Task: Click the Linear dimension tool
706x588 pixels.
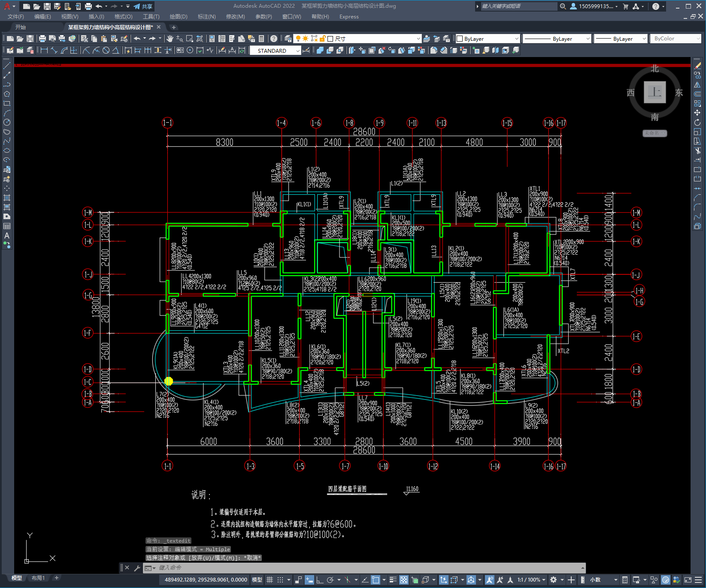Action: coord(44,50)
